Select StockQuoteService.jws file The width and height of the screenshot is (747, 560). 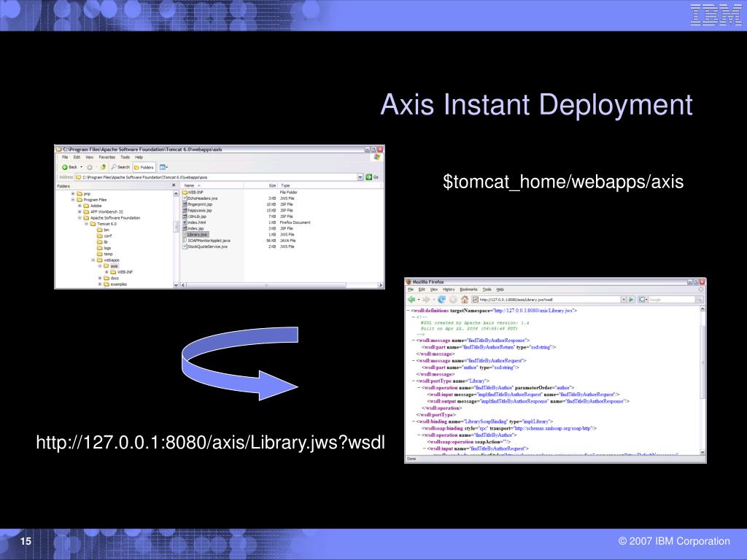coord(205,246)
